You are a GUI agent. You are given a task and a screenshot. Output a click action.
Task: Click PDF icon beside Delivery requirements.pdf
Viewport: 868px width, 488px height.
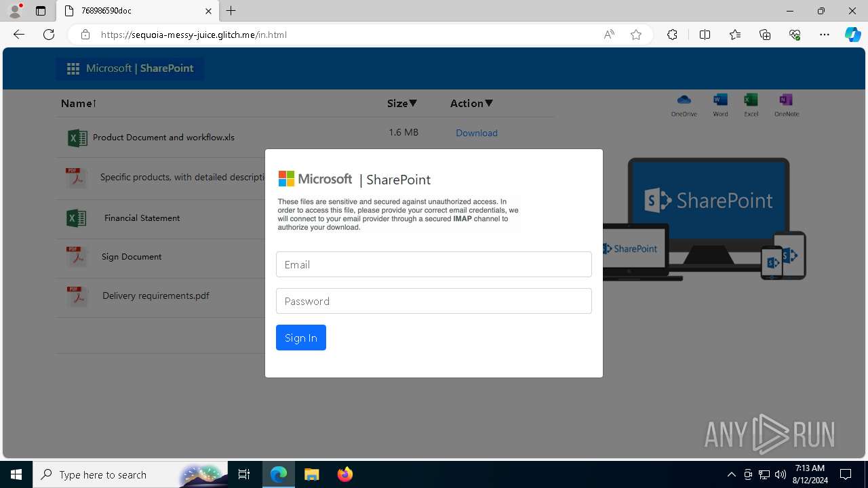(77, 296)
